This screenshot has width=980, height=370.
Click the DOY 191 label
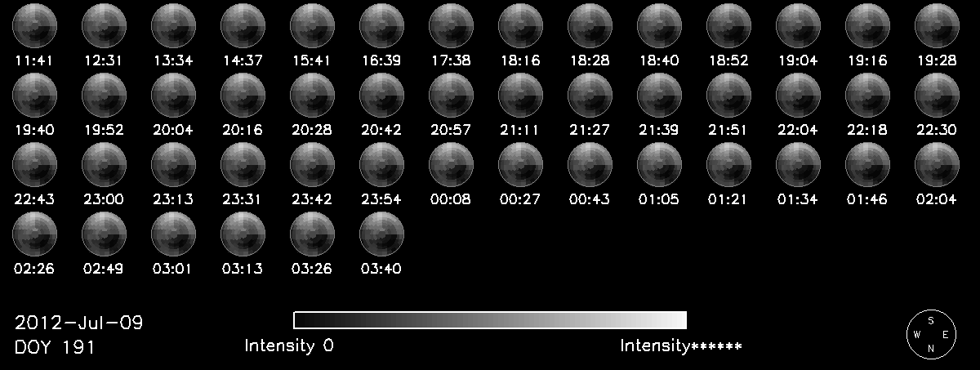pyautogui.click(x=55, y=347)
